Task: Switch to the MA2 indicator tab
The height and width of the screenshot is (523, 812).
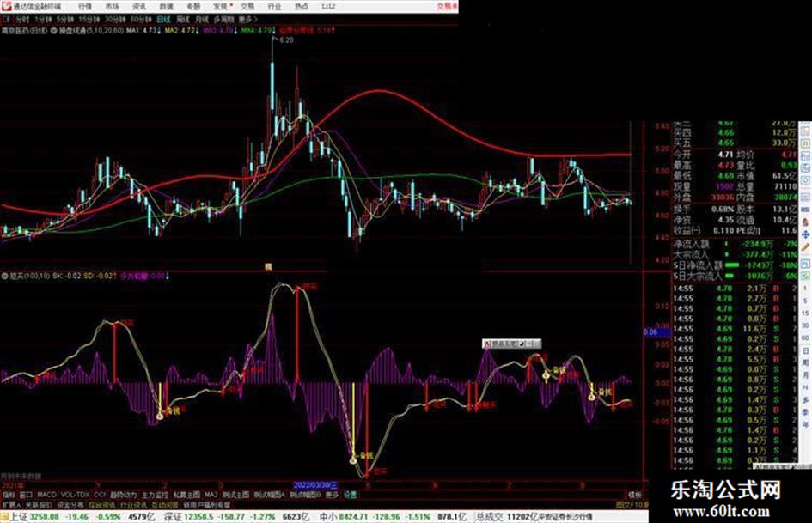Action: (x=211, y=495)
